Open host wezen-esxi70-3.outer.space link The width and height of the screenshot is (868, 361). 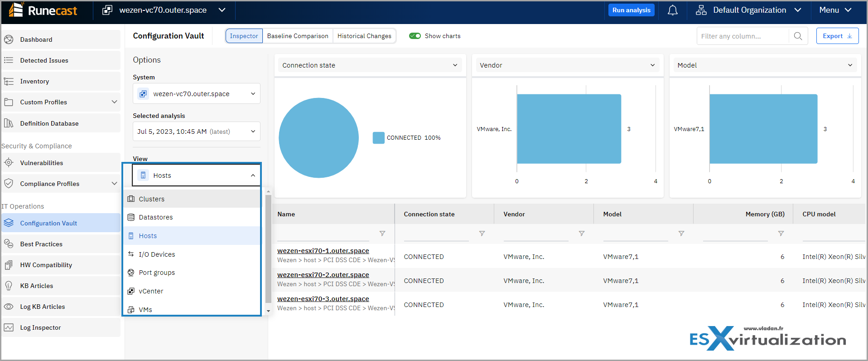coord(323,299)
